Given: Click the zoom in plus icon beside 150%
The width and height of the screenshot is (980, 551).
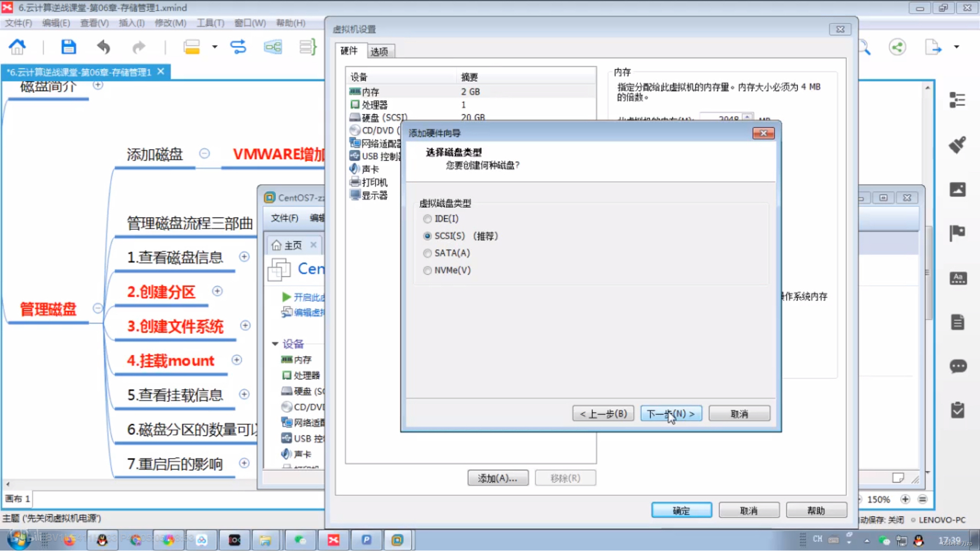Looking at the screenshot, I should [905, 499].
